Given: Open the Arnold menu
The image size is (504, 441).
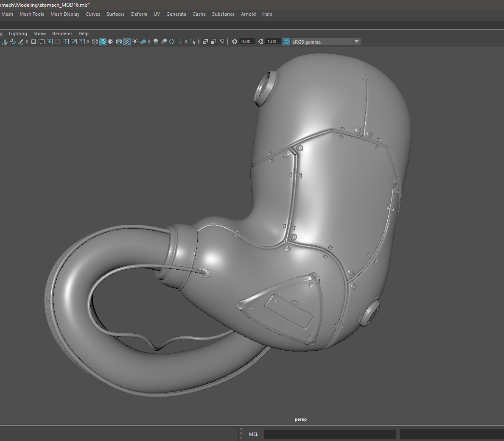Looking at the screenshot, I should coord(248,14).
